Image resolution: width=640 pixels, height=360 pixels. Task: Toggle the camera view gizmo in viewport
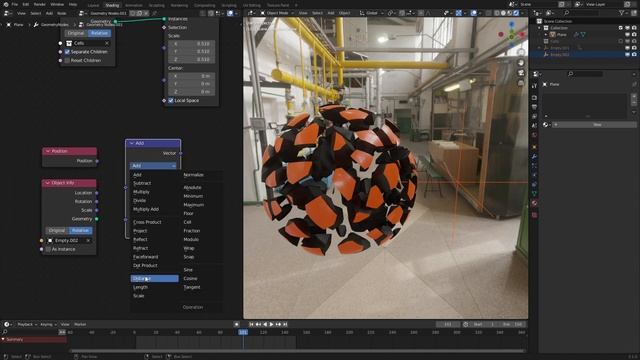521,73
